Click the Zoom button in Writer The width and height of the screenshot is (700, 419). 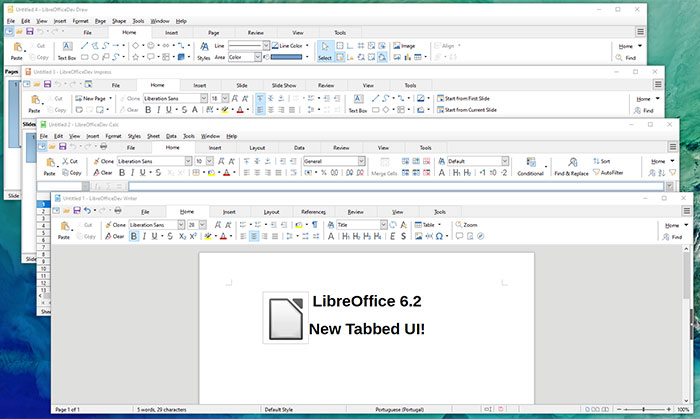pos(466,225)
